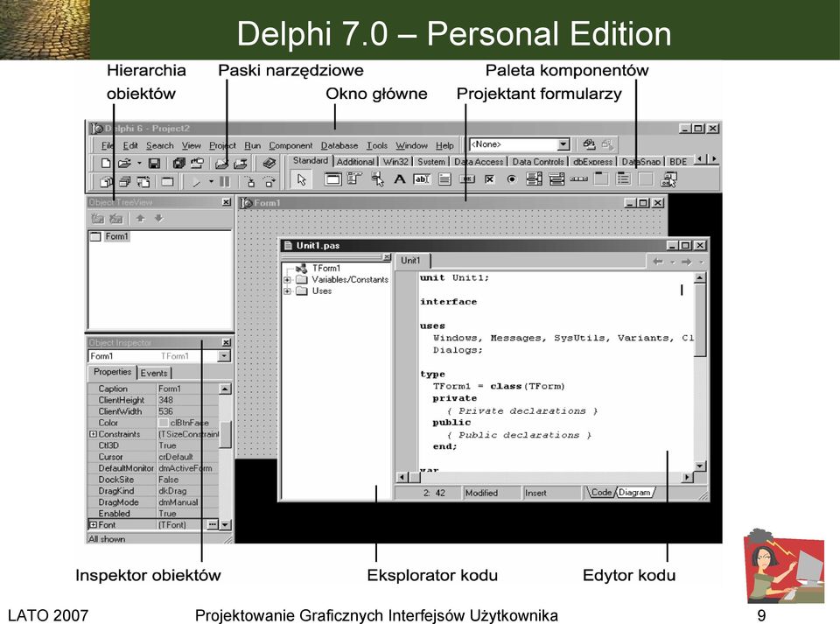The height and width of the screenshot is (624, 840).
Task: Click the Save All toolbar icon
Action: tap(178, 163)
